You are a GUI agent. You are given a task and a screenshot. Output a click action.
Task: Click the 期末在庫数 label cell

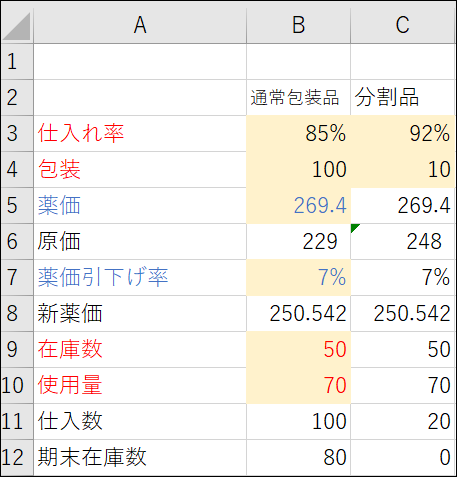pos(140,457)
